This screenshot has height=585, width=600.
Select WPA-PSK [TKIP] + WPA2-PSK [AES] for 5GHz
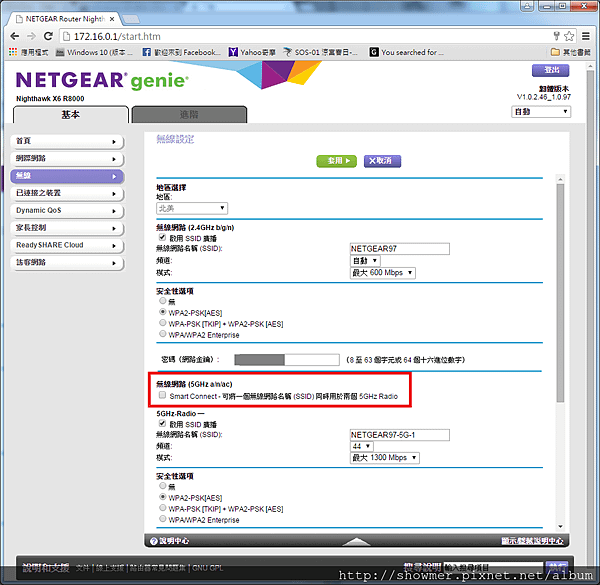163,508
